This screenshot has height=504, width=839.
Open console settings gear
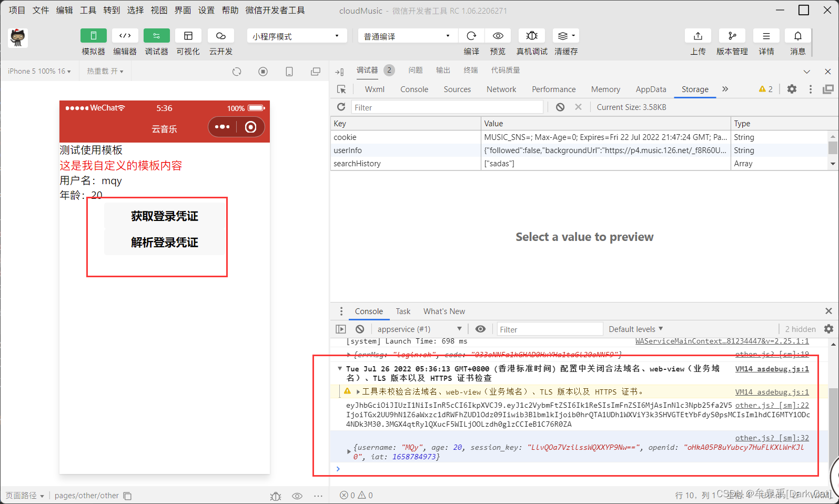(x=828, y=329)
